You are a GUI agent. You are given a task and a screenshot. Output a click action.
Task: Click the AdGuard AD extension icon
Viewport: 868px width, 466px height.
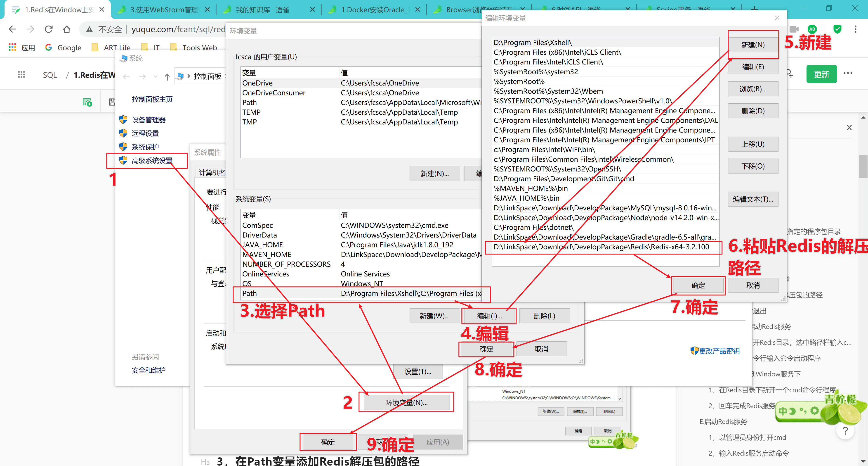812,29
